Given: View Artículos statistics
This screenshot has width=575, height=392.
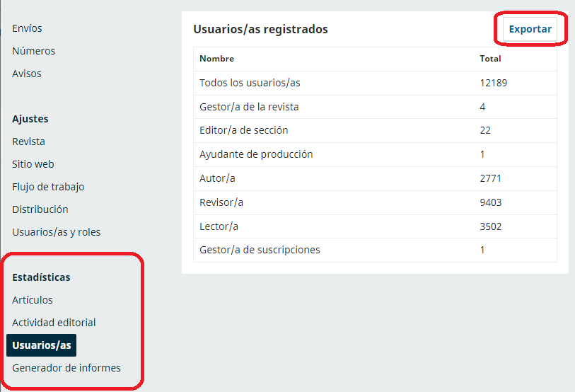Looking at the screenshot, I should click(33, 300).
